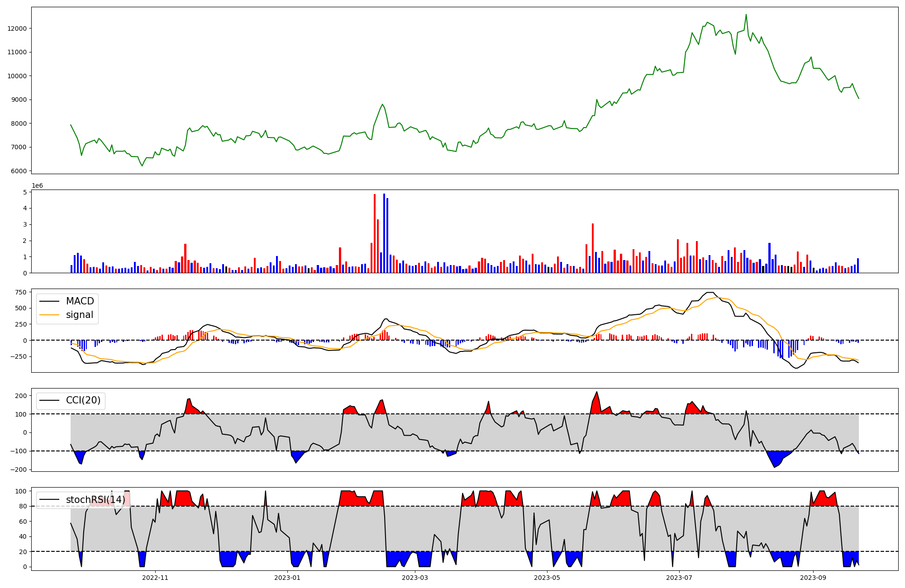Click the MACD legend label
Viewport: 905px width, 588px height.
point(80,301)
